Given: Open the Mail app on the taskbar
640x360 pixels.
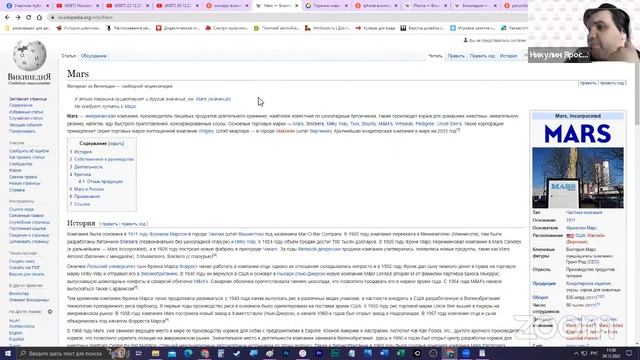Looking at the screenshot, I should pos(172,353).
